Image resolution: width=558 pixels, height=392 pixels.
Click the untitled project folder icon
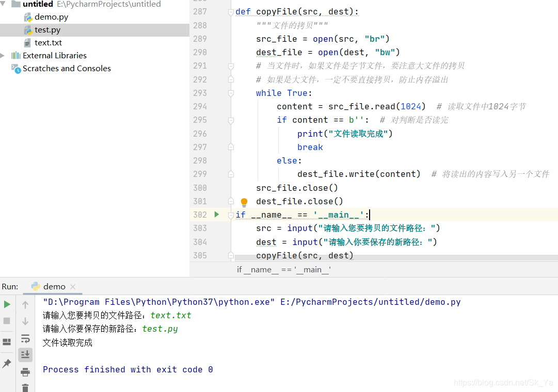(15, 4)
